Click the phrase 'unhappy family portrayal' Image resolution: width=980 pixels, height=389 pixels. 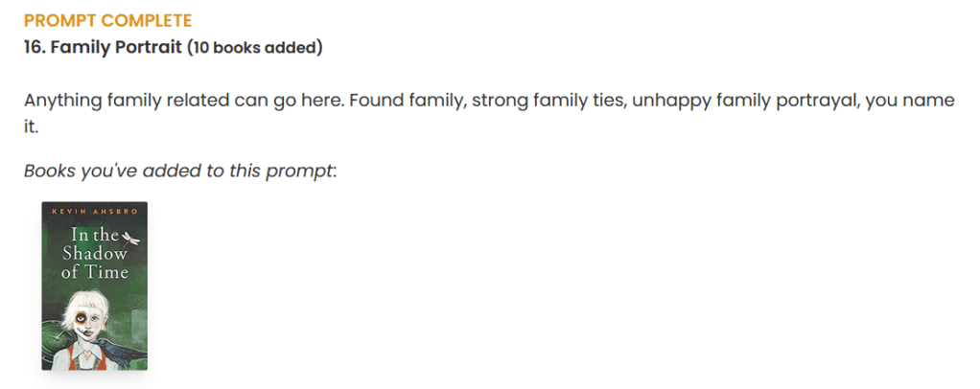point(744,101)
